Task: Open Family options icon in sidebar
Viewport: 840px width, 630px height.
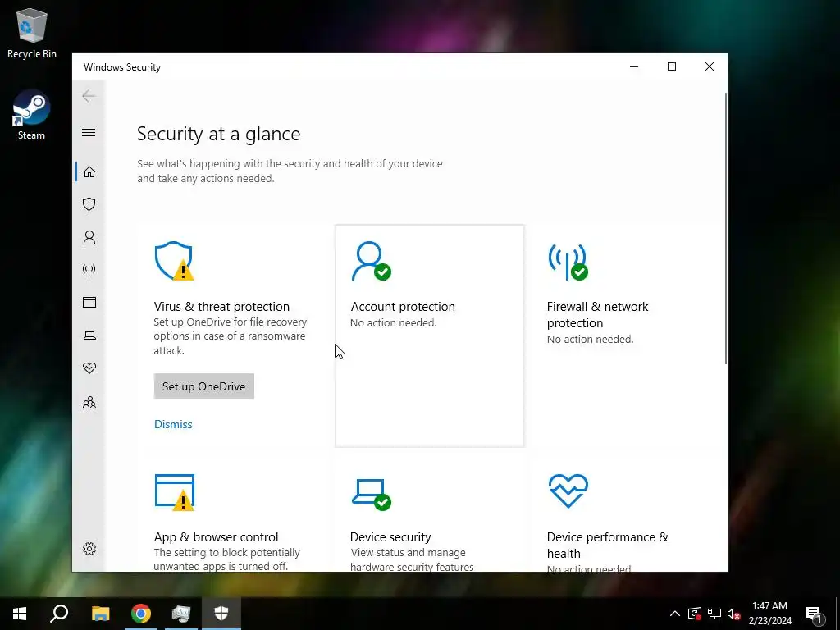Action: coord(89,402)
